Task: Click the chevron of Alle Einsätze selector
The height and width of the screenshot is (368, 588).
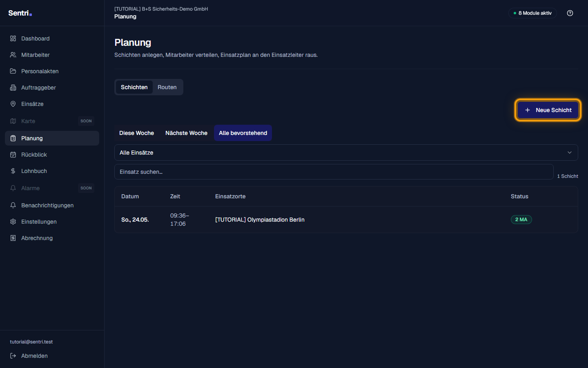Action: [x=570, y=153]
